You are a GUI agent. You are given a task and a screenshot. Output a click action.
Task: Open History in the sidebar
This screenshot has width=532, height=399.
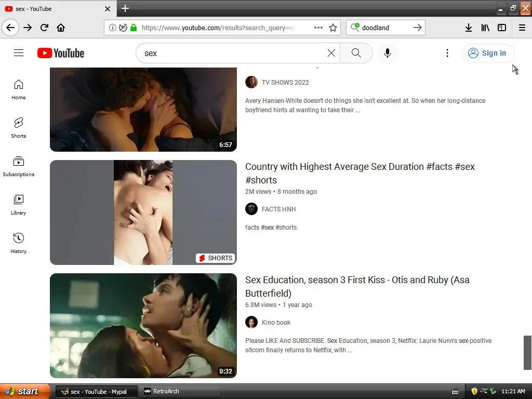[x=18, y=243]
